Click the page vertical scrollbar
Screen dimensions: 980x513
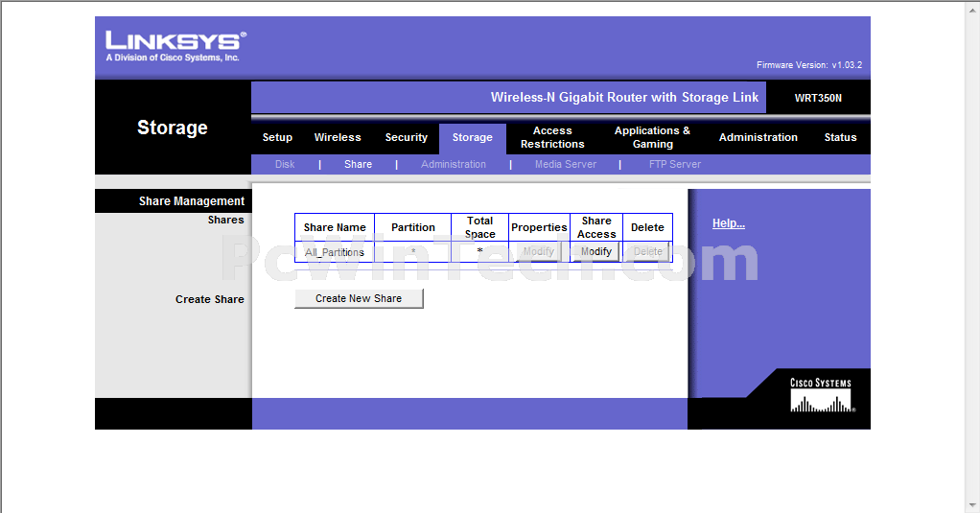pyautogui.click(x=973, y=256)
